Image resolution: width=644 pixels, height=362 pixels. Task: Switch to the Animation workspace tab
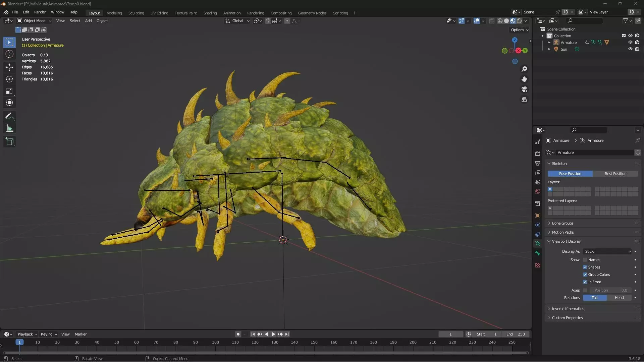[x=232, y=13]
